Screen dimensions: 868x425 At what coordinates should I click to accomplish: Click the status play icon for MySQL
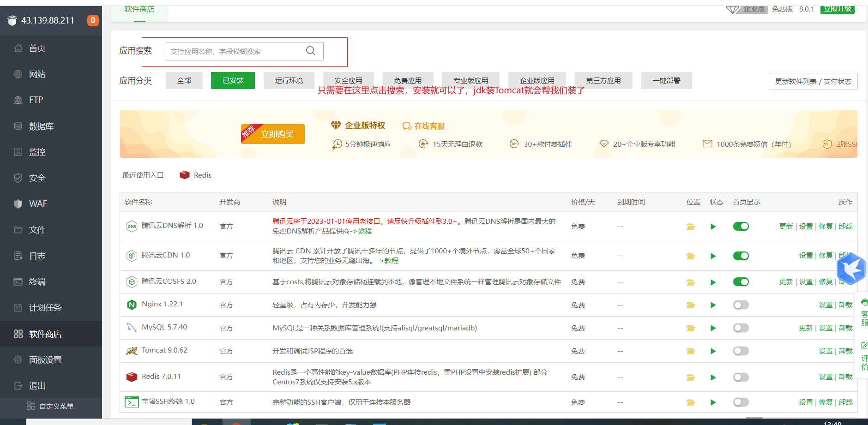click(x=713, y=328)
